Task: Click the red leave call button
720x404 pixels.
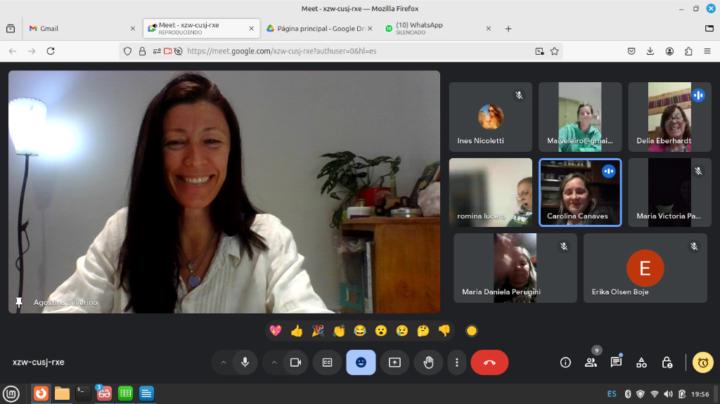Action: [x=489, y=362]
